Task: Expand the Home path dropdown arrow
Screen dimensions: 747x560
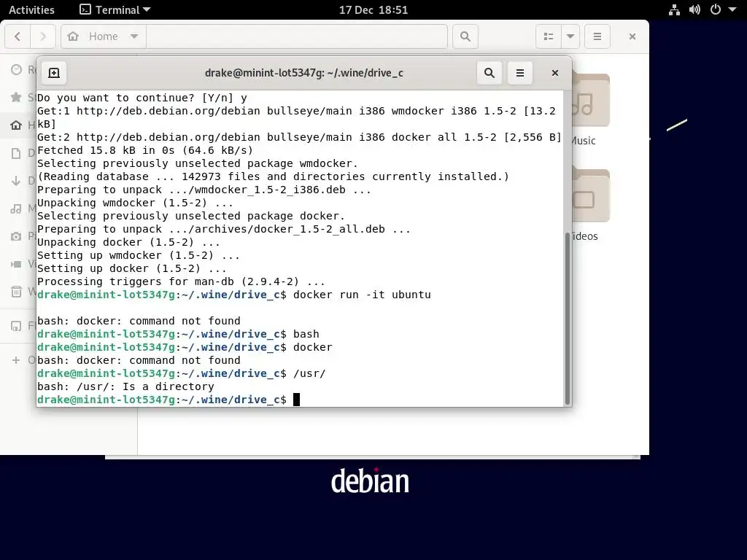Action: click(x=134, y=36)
